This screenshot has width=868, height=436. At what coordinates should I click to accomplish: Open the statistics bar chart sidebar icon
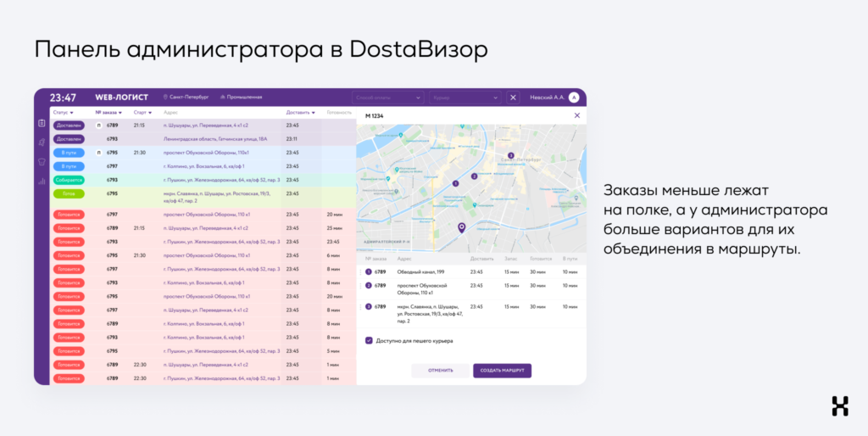42,181
